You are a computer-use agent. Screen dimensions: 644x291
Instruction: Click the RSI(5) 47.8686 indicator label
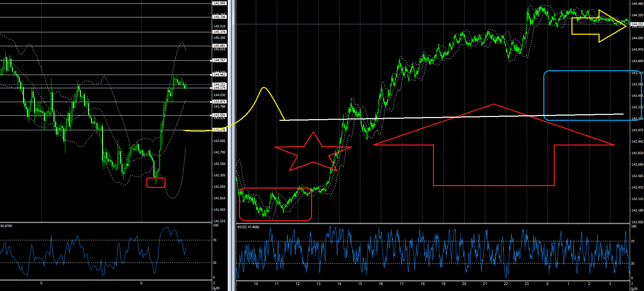click(248, 227)
